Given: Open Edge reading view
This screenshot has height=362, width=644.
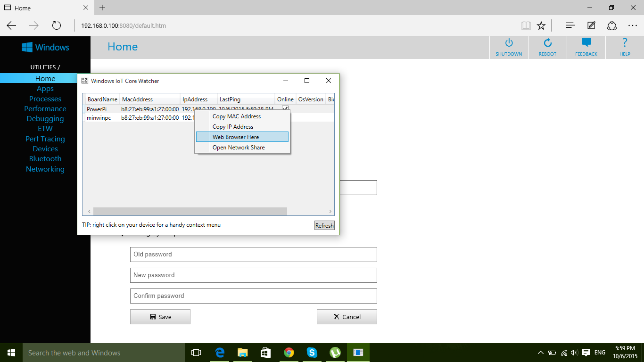Looking at the screenshot, I should [x=526, y=25].
